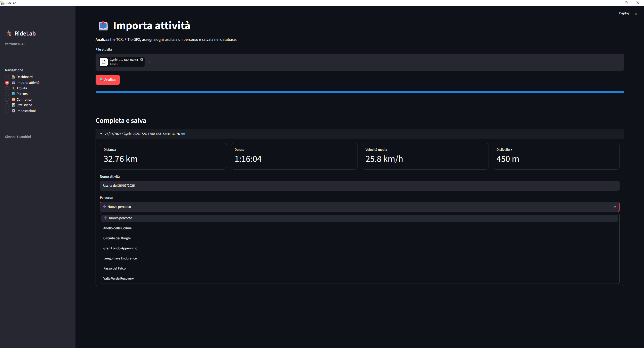Add another file with plus icon

coord(149,62)
